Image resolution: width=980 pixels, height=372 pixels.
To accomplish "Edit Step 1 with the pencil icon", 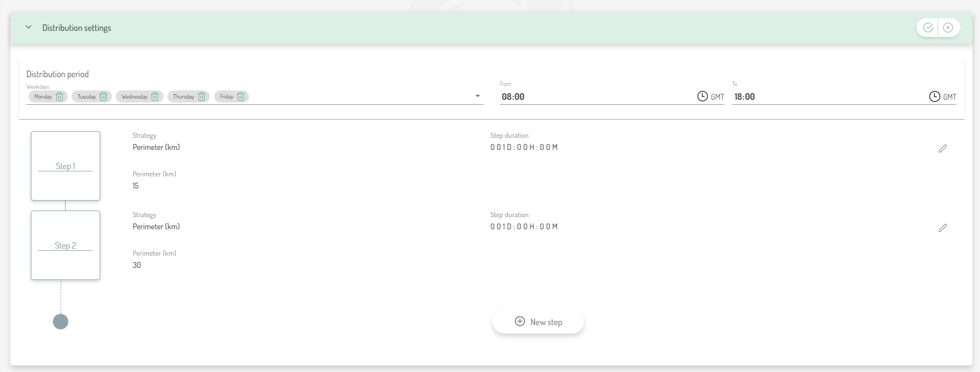I will 943,148.
